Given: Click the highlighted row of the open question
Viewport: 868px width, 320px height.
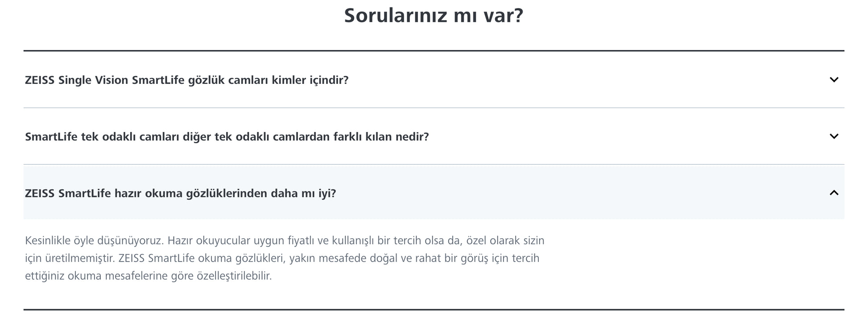Looking at the screenshot, I should (x=580, y=193).
